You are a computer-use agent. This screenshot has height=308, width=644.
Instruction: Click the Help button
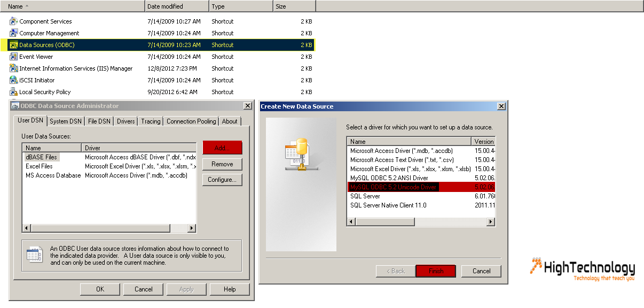230,289
